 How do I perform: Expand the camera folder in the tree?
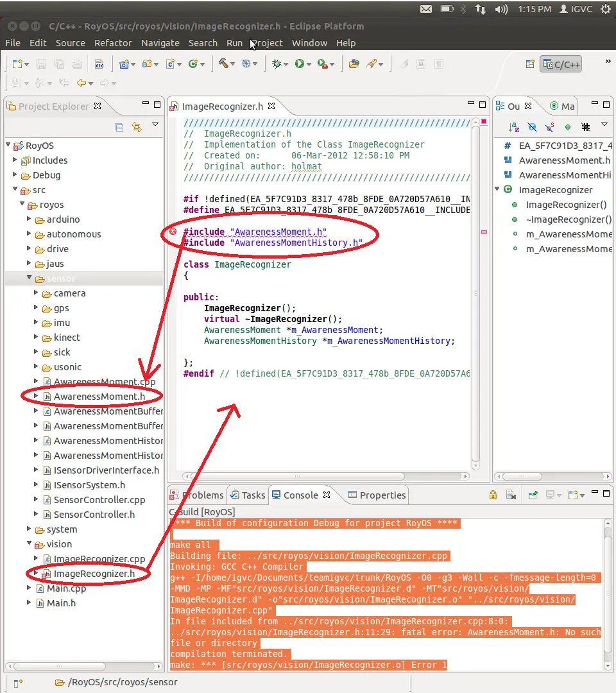tap(36, 293)
